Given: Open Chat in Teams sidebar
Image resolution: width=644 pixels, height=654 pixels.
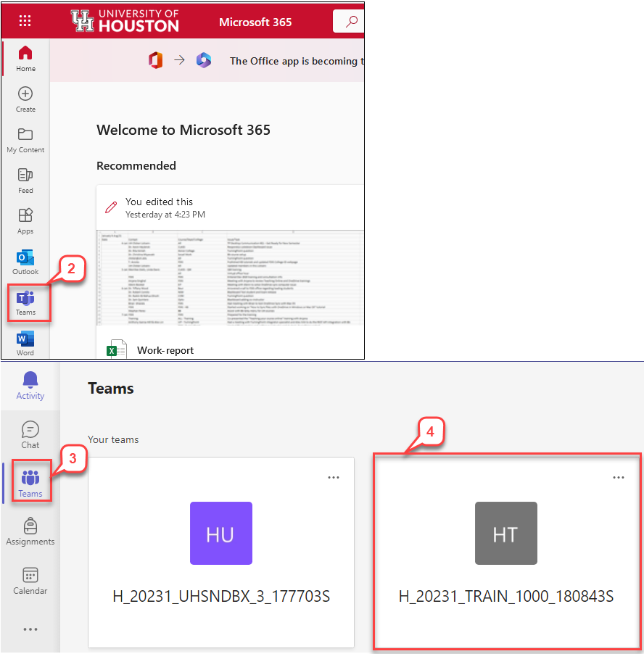Looking at the screenshot, I should [30, 435].
